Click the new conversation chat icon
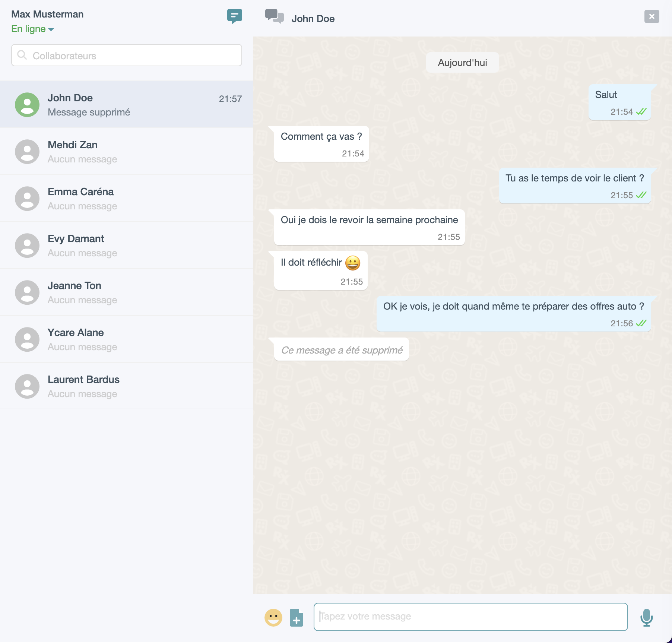 click(x=234, y=16)
